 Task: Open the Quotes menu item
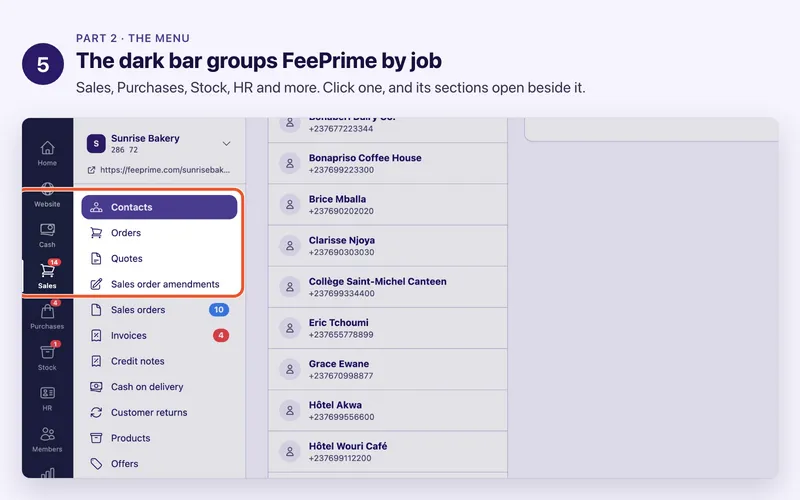coord(159,258)
